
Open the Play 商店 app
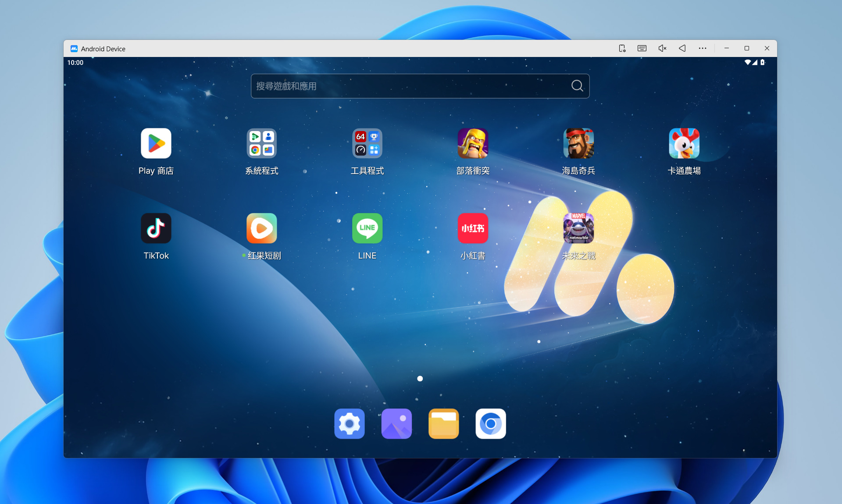click(x=156, y=143)
